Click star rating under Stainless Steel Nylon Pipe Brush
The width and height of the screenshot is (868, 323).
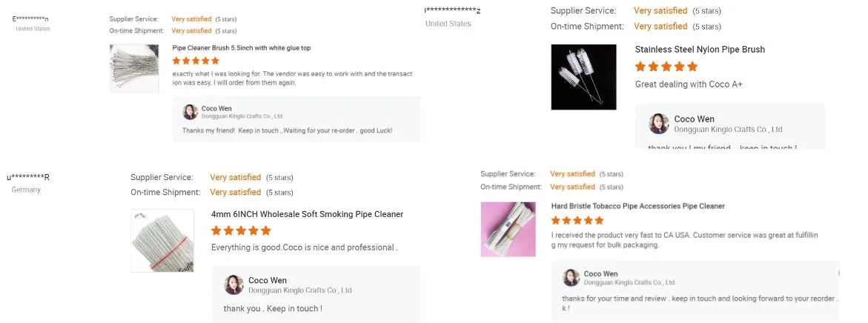coord(666,67)
